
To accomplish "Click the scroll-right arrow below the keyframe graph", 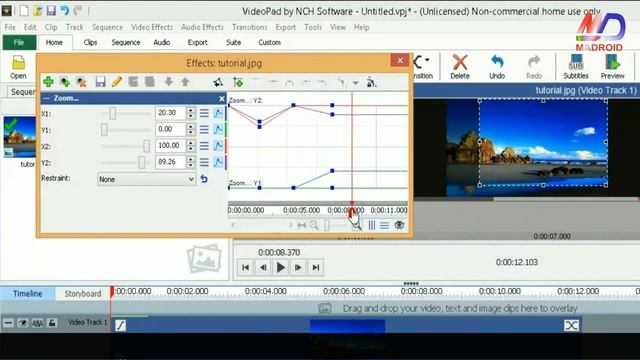I will (x=291, y=225).
